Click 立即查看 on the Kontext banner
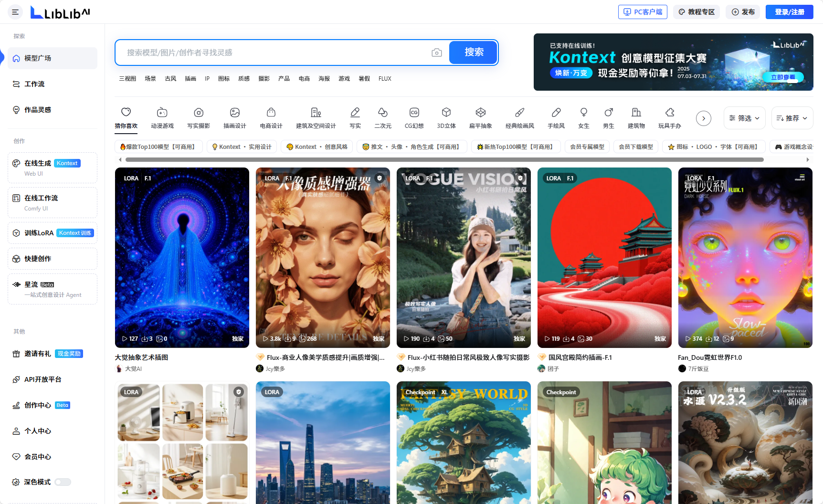The width and height of the screenshot is (823, 504). (x=783, y=77)
